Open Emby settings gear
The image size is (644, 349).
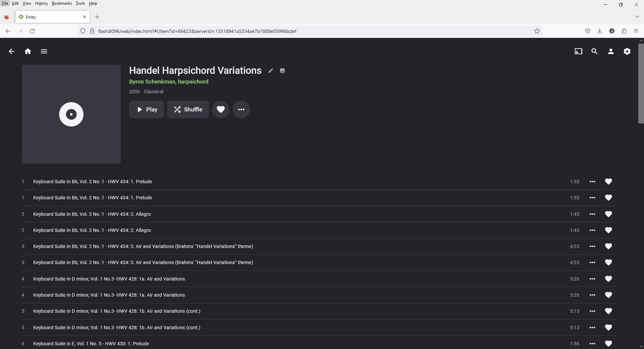pyautogui.click(x=627, y=51)
